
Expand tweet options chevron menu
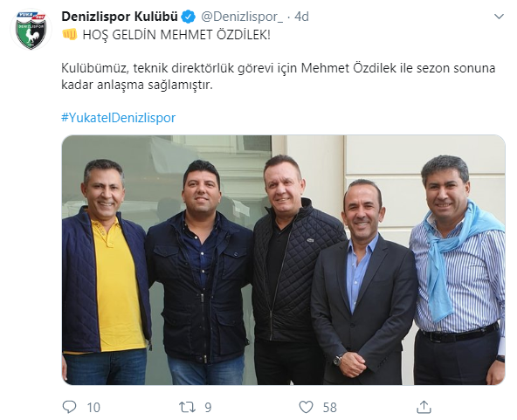click(499, 17)
